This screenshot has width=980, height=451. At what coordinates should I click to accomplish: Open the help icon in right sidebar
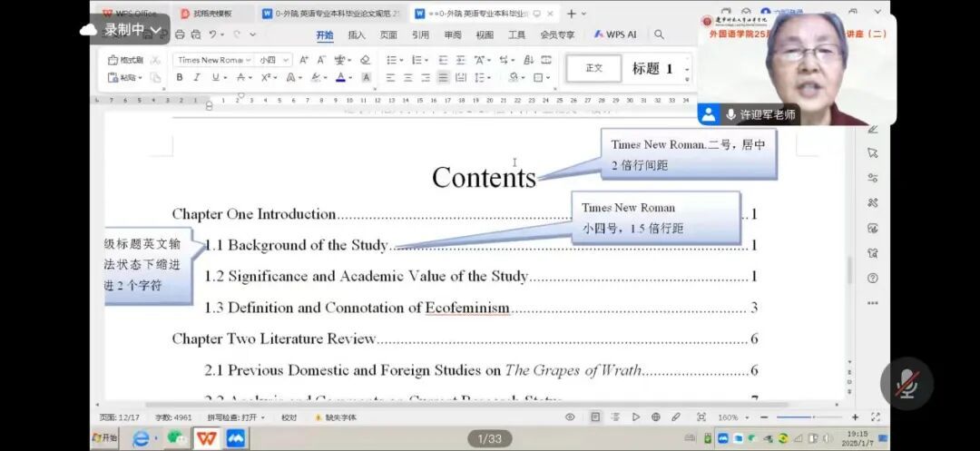(x=872, y=278)
